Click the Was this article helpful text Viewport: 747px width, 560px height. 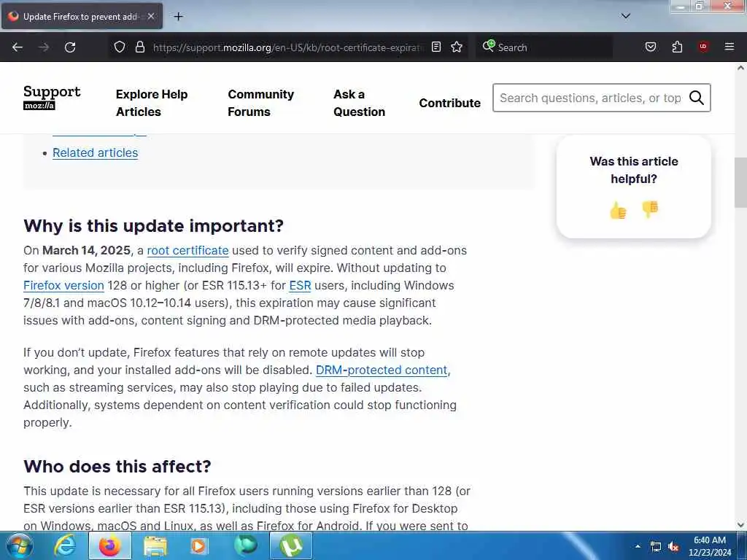634,170
